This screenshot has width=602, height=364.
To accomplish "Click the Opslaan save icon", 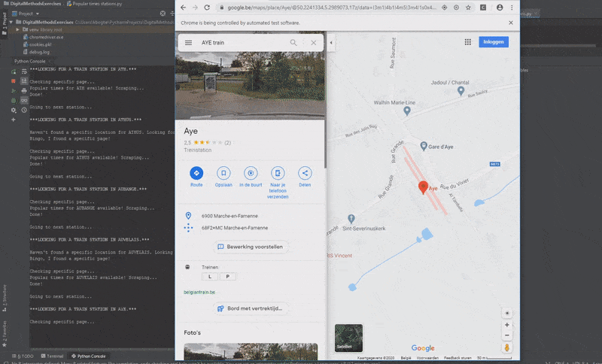I will coord(223,173).
